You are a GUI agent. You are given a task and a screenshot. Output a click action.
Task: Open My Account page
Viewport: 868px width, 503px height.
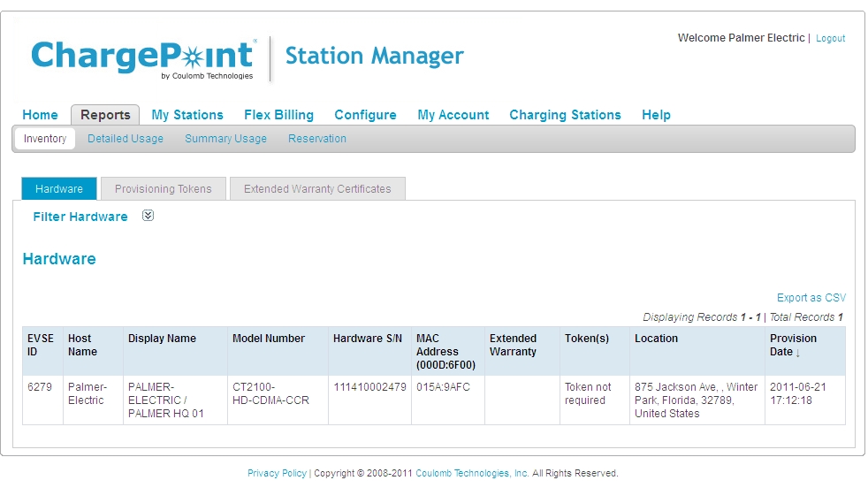click(x=453, y=115)
